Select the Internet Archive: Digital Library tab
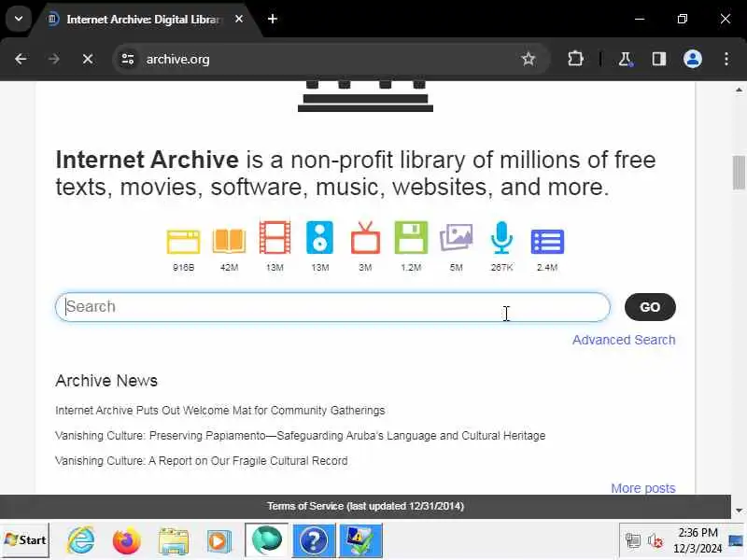Screen dimensions: 747x560 pos(143,19)
